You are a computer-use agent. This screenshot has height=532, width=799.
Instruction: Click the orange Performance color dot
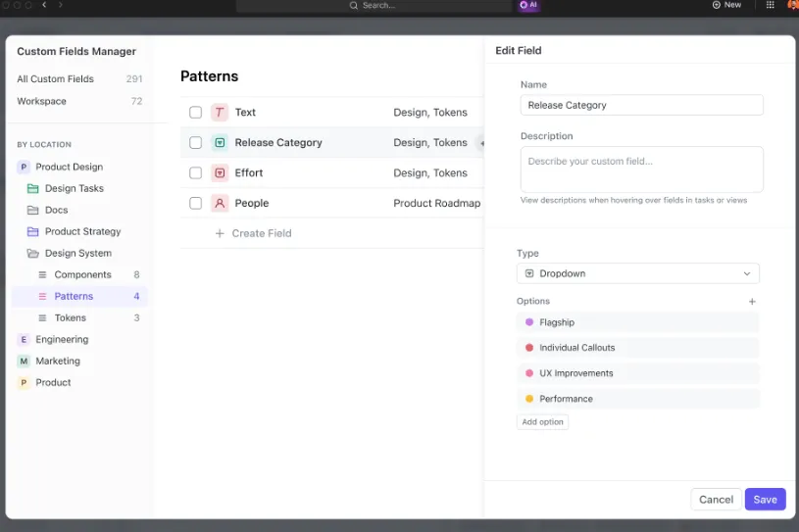click(x=529, y=399)
